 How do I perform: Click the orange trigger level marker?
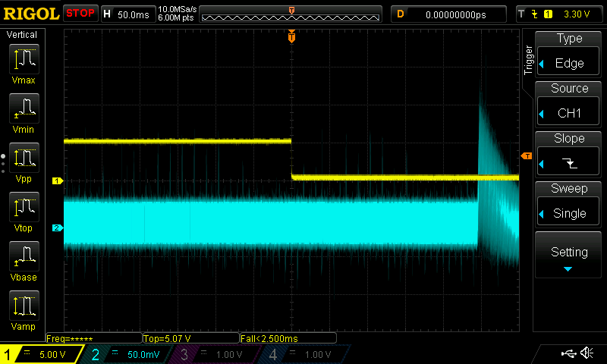click(526, 155)
